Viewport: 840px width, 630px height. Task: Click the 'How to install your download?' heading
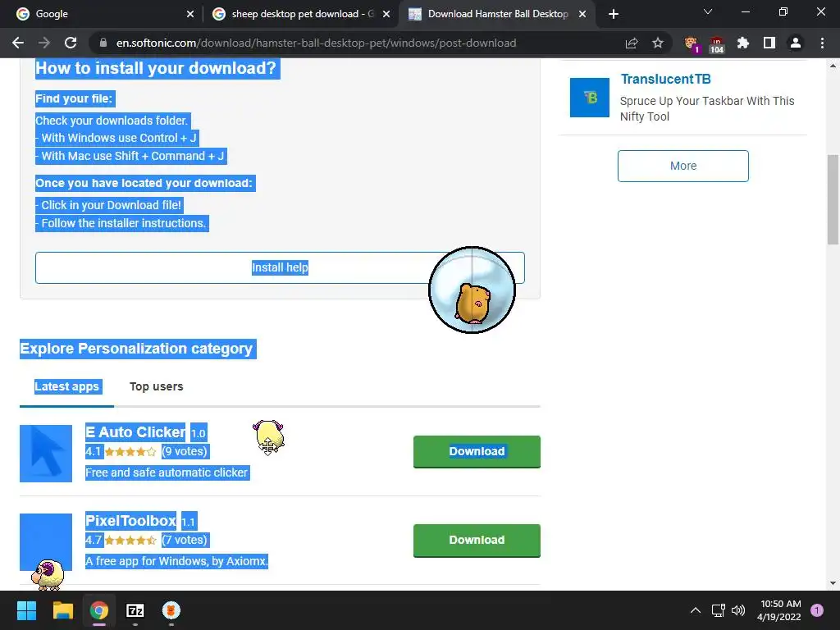[156, 68]
